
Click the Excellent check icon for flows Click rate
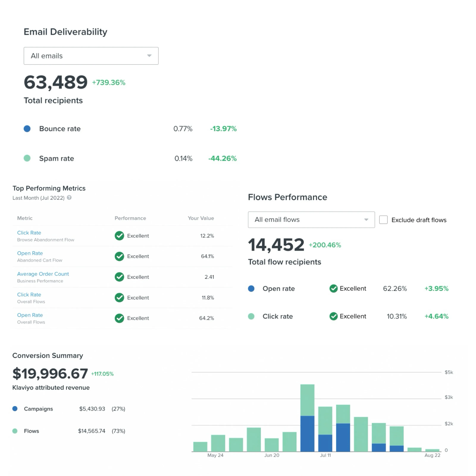tap(333, 316)
